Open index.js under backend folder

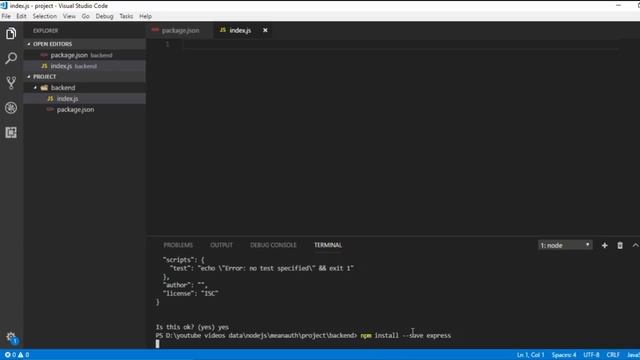pyautogui.click(x=84, y=99)
